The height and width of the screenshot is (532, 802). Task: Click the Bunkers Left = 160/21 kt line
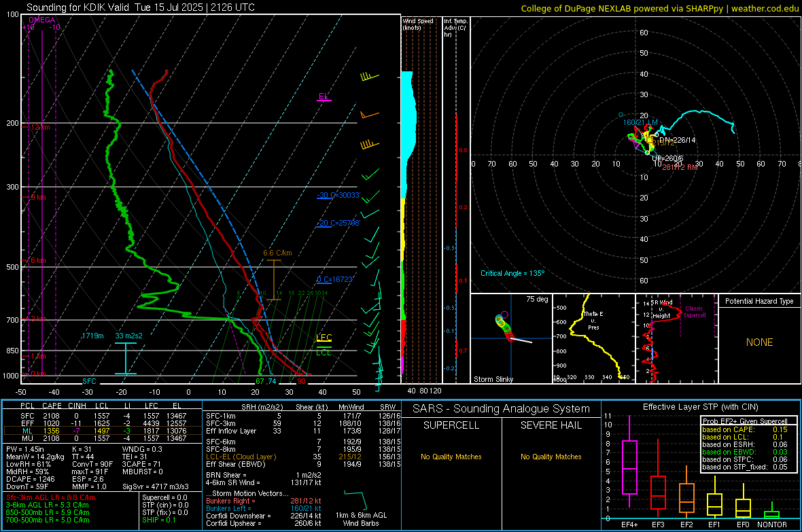click(264, 508)
